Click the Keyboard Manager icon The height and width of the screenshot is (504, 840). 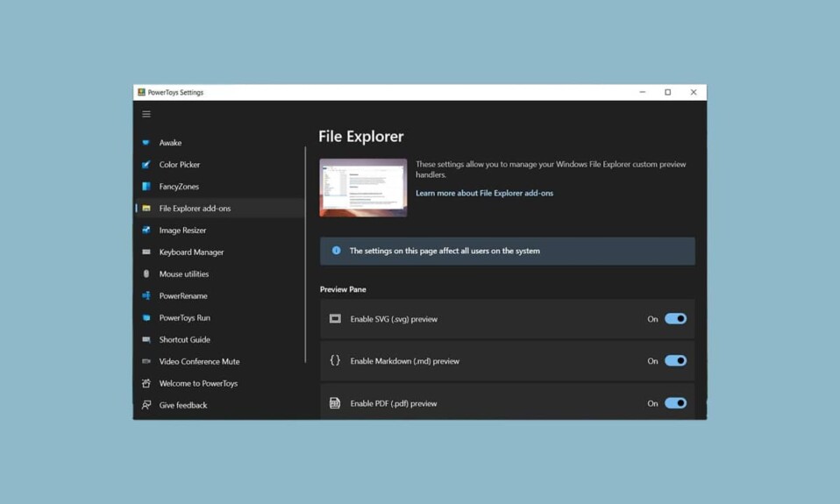(146, 252)
